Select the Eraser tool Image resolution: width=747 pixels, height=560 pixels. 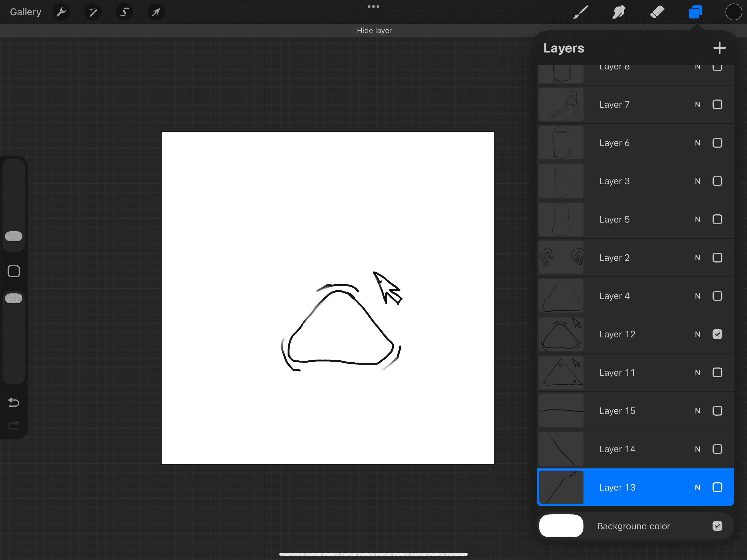pyautogui.click(x=657, y=12)
